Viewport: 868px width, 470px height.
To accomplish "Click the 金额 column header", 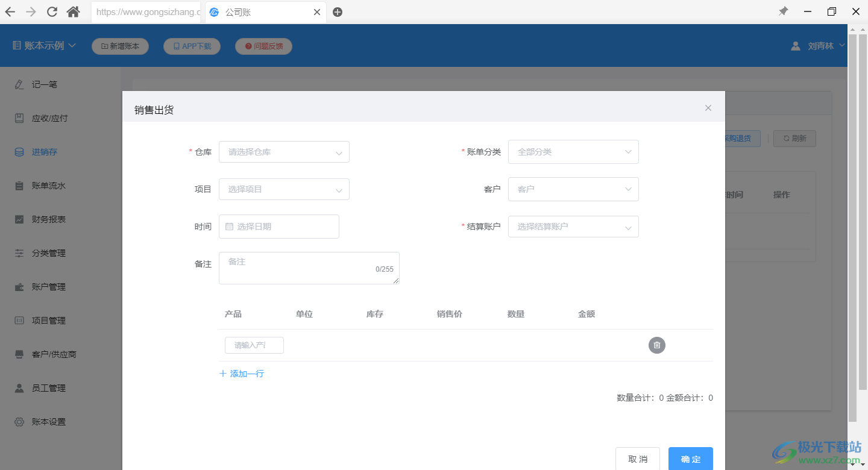I will (587, 314).
